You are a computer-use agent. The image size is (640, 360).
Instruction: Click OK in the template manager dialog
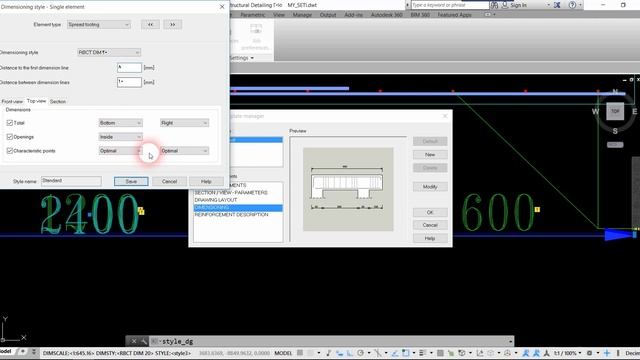coord(430,212)
